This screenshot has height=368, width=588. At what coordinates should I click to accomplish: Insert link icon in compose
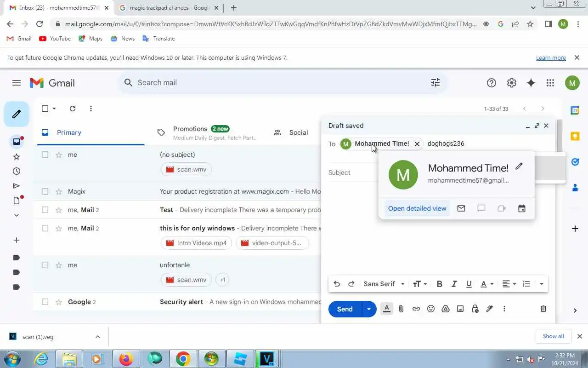click(416, 309)
